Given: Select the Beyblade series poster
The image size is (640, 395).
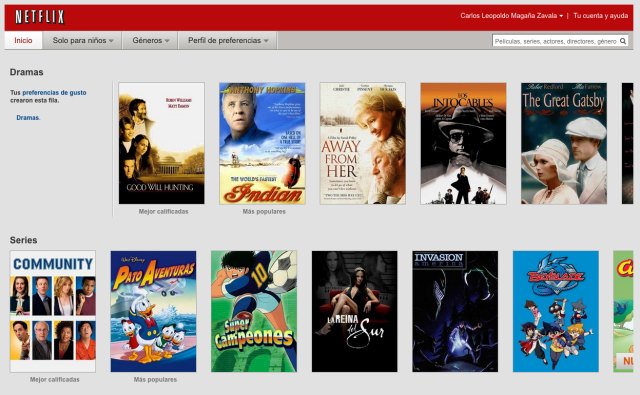Looking at the screenshot, I should (x=556, y=311).
